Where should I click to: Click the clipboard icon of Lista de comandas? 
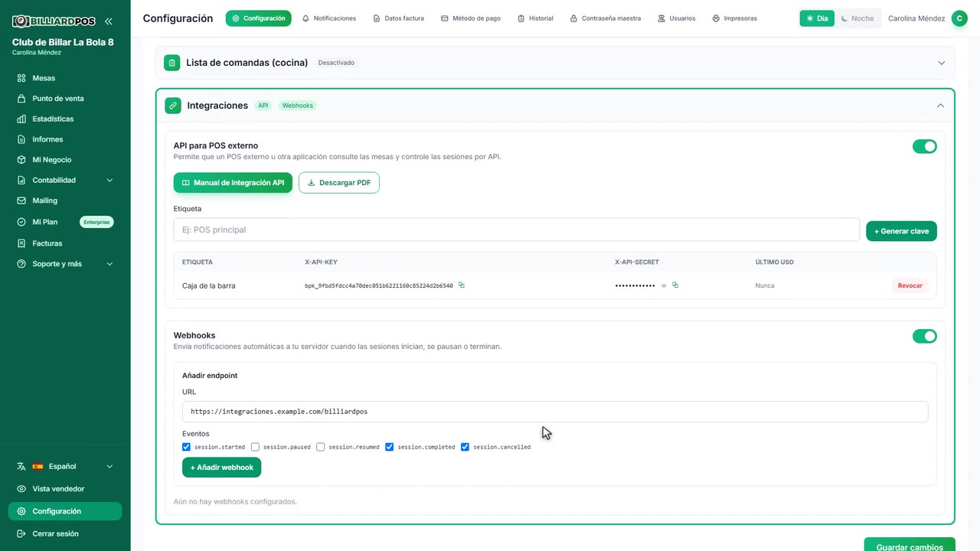[x=172, y=63]
